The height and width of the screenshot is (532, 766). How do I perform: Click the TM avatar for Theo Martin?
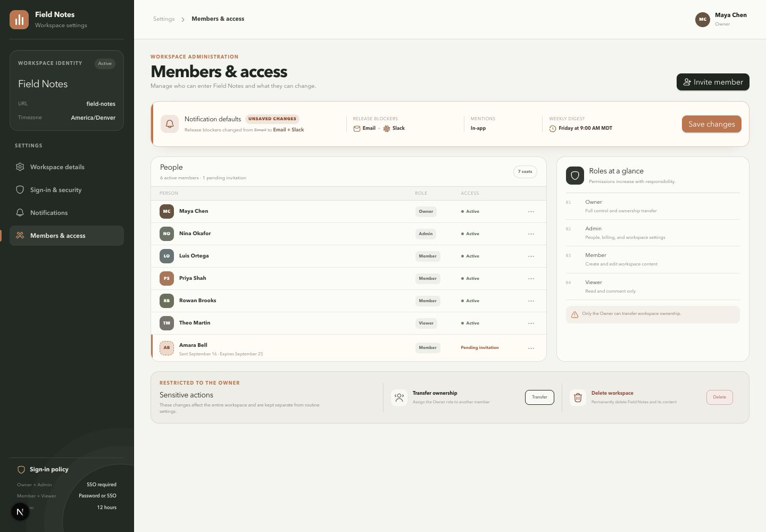(x=166, y=323)
